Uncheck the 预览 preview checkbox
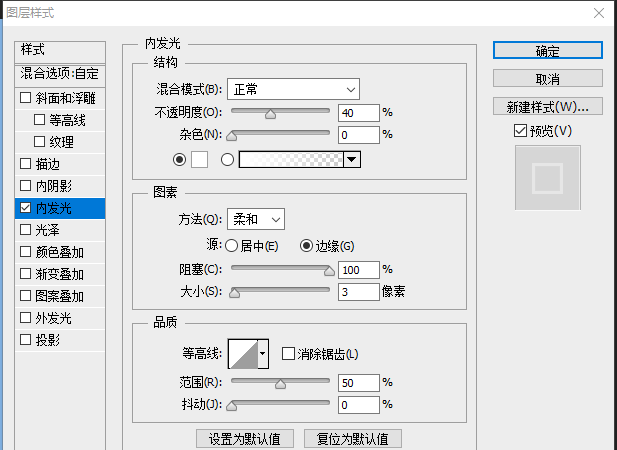Screen dimensions: 617x450 (520, 131)
